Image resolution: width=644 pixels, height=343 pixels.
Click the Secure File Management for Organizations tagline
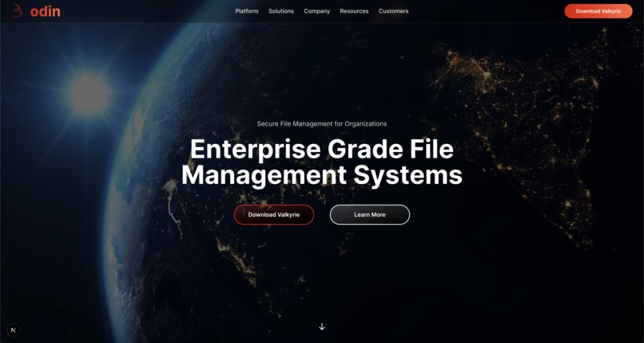click(x=322, y=124)
